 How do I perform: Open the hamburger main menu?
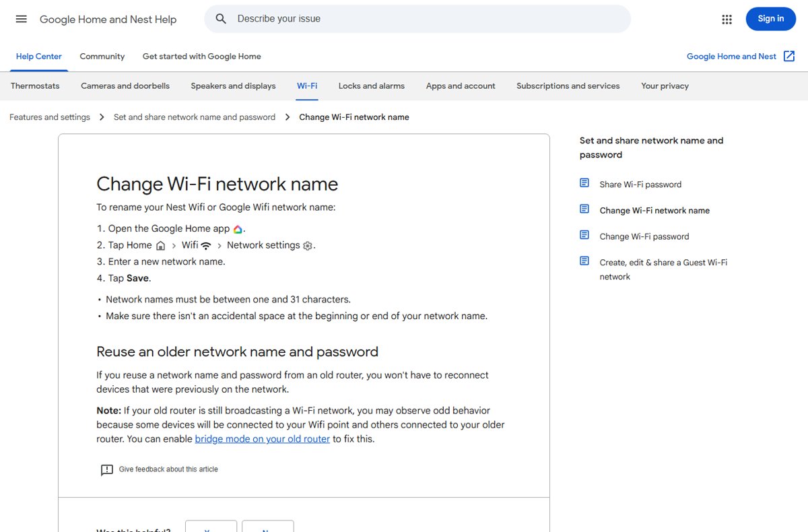coord(22,19)
